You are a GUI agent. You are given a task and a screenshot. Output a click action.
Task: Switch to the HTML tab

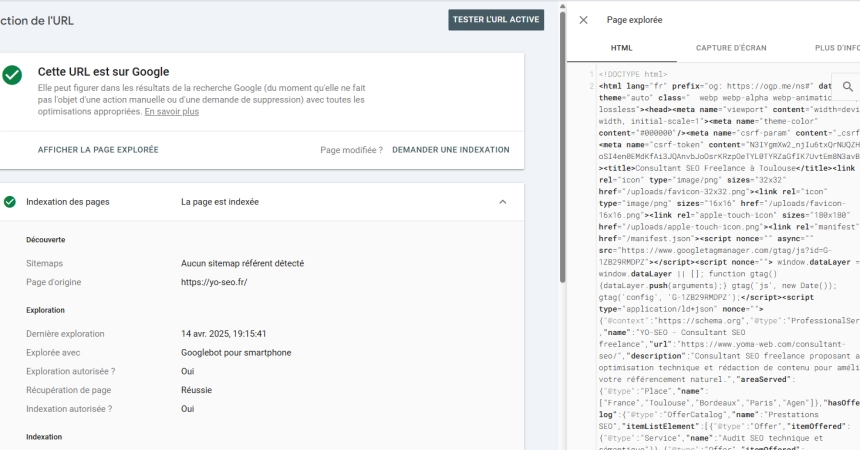tap(621, 48)
